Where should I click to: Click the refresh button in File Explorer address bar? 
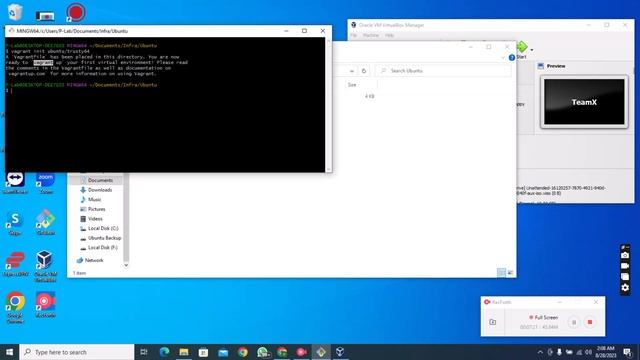coord(364,71)
